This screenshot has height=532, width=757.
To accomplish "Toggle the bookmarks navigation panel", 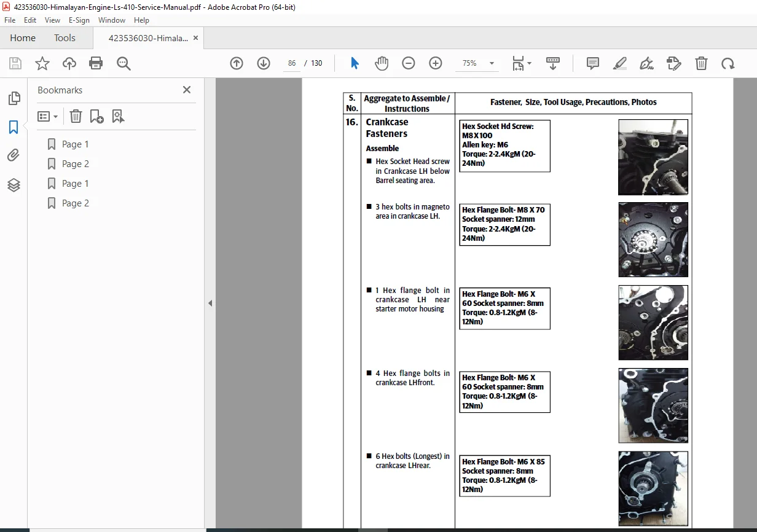I will [14, 127].
